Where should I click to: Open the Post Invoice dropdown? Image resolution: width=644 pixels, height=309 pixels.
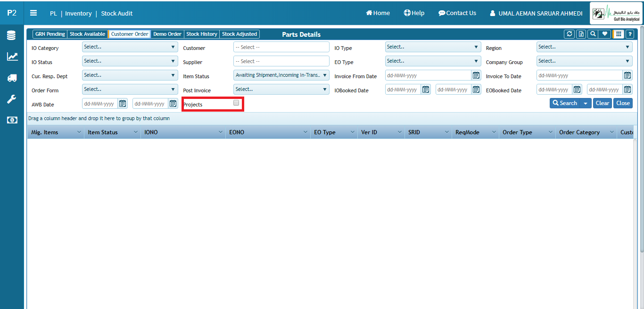[281, 89]
